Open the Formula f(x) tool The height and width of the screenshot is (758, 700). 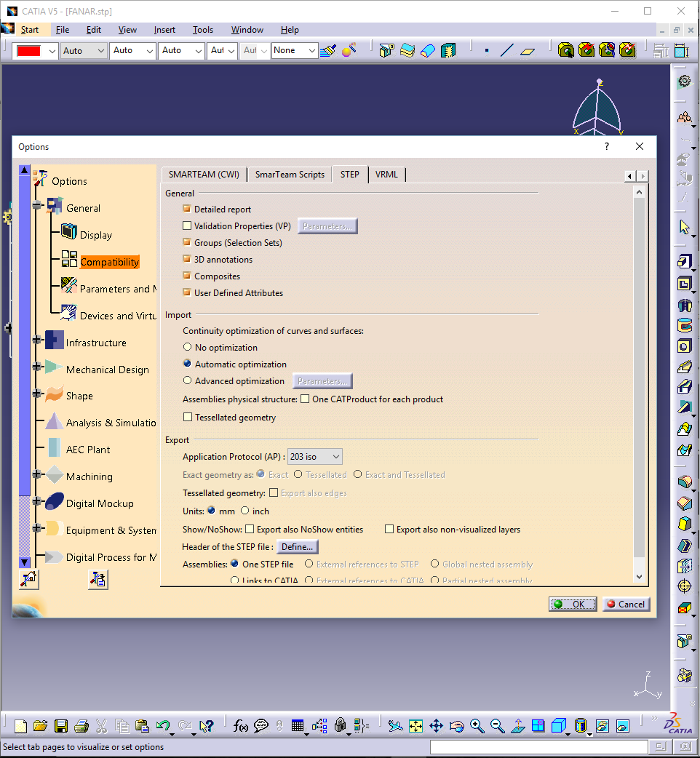(240, 725)
